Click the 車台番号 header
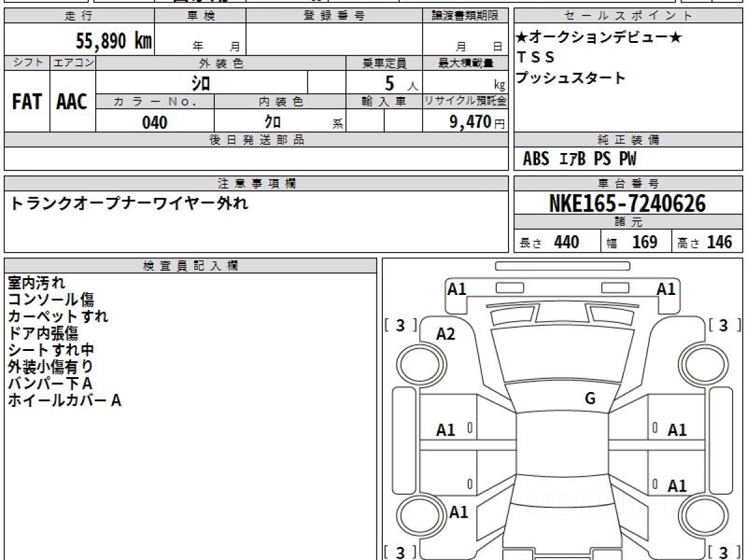The width and height of the screenshot is (747, 560). point(629,184)
